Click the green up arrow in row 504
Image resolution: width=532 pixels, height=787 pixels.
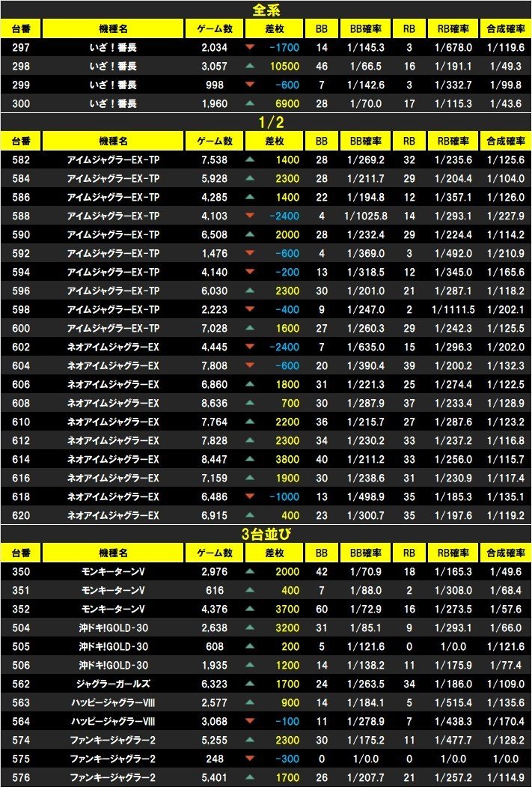tap(250, 628)
